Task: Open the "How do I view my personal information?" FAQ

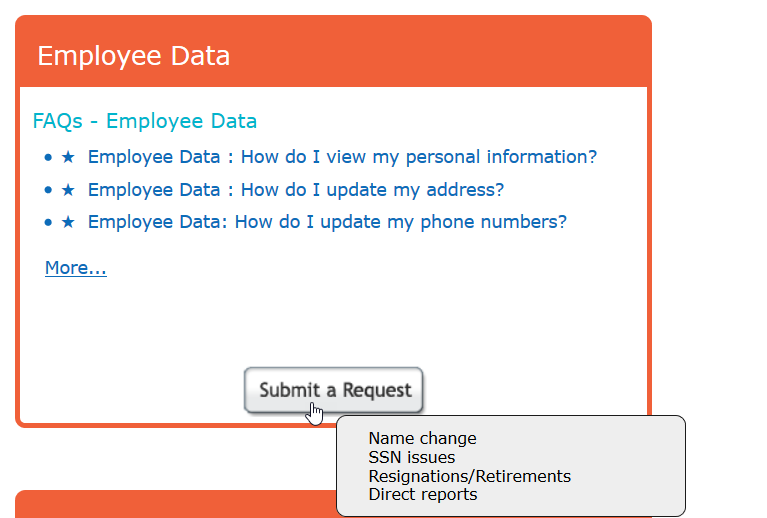Action: [342, 157]
